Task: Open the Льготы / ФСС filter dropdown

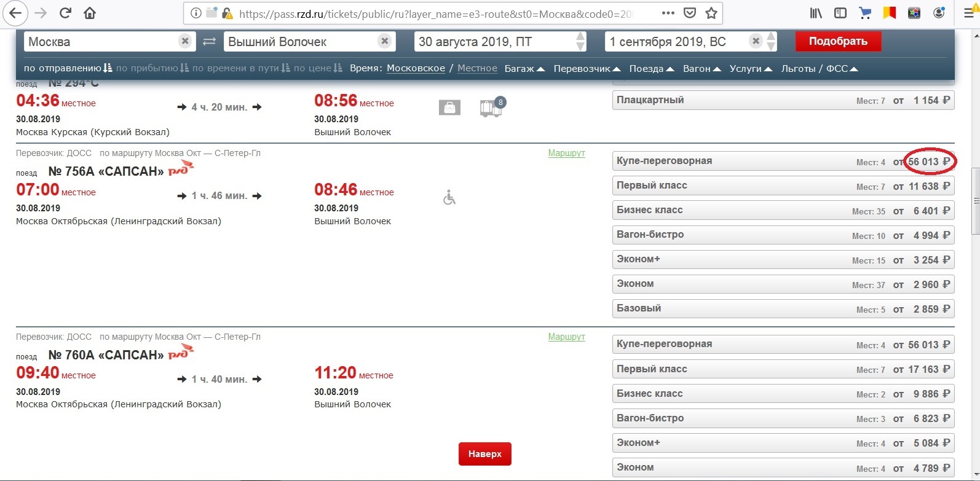Action: pos(819,69)
